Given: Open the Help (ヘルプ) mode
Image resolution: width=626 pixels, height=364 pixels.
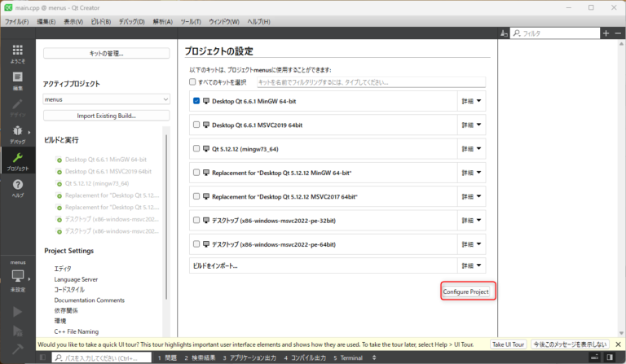Looking at the screenshot, I should tap(17, 188).
